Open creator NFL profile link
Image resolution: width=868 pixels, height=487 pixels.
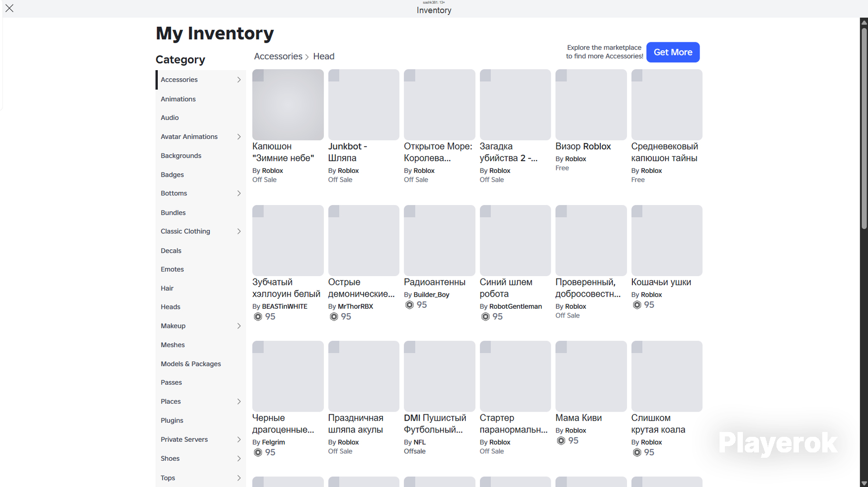click(x=420, y=442)
